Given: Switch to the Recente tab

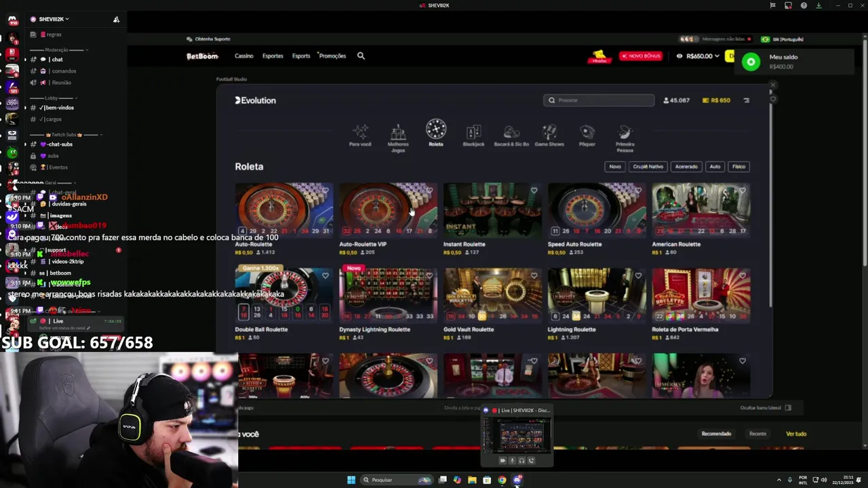Looking at the screenshot, I should click(757, 434).
